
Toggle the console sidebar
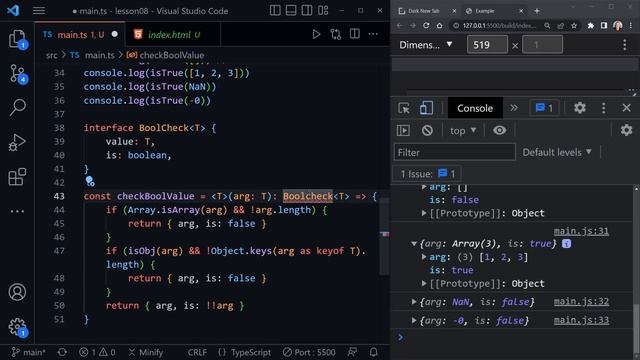point(403,130)
